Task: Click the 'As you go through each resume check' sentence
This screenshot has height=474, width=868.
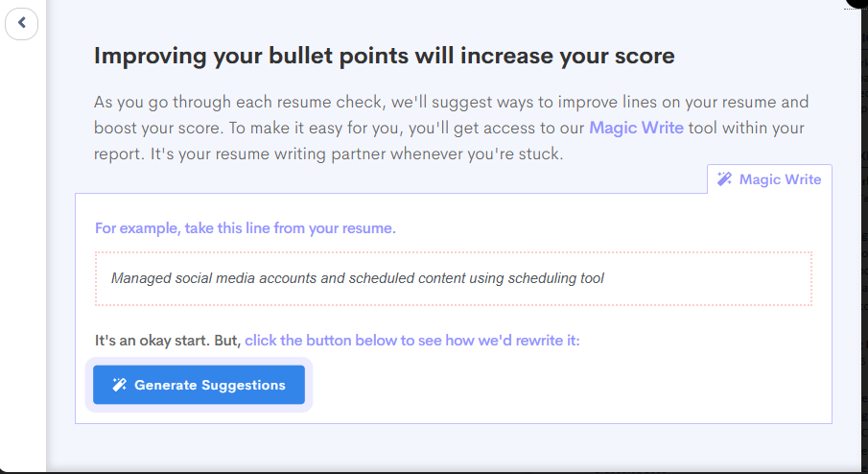Action: 240,102
